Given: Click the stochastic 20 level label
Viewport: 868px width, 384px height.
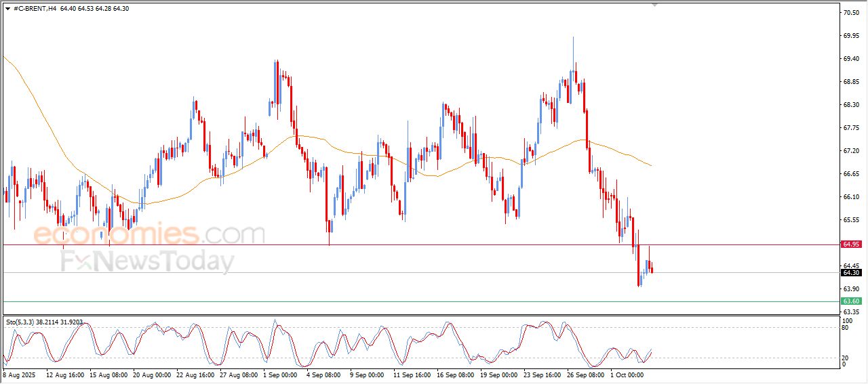Looking at the screenshot, I should [x=844, y=358].
